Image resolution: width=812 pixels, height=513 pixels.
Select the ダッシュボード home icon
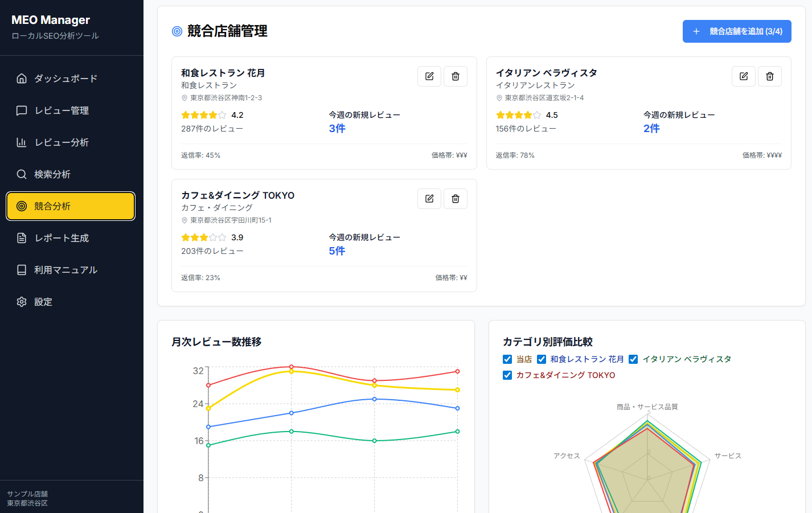(22, 78)
